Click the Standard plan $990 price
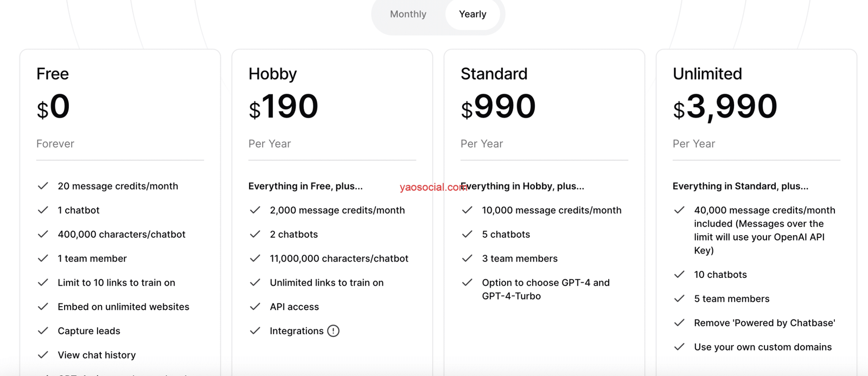868x376 pixels. (498, 107)
